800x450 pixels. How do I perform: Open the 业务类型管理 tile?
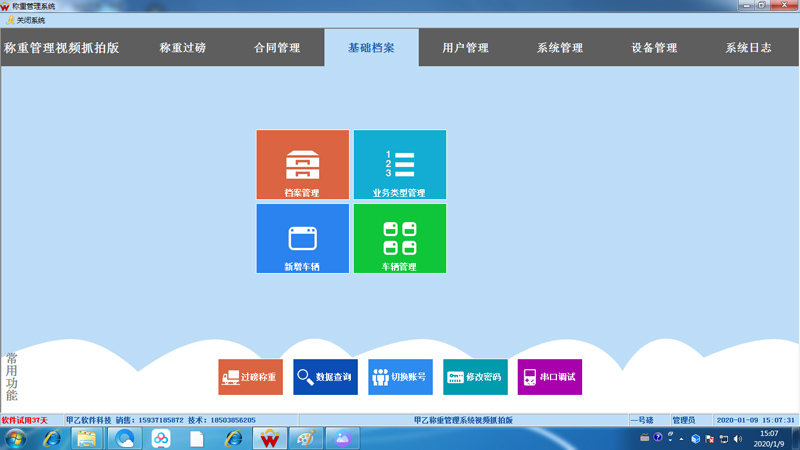(x=399, y=164)
